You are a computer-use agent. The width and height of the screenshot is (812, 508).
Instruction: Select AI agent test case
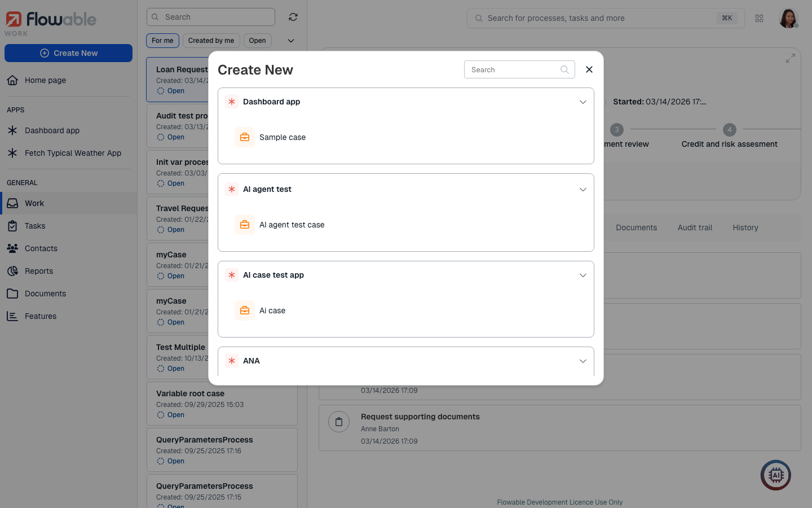coord(292,225)
